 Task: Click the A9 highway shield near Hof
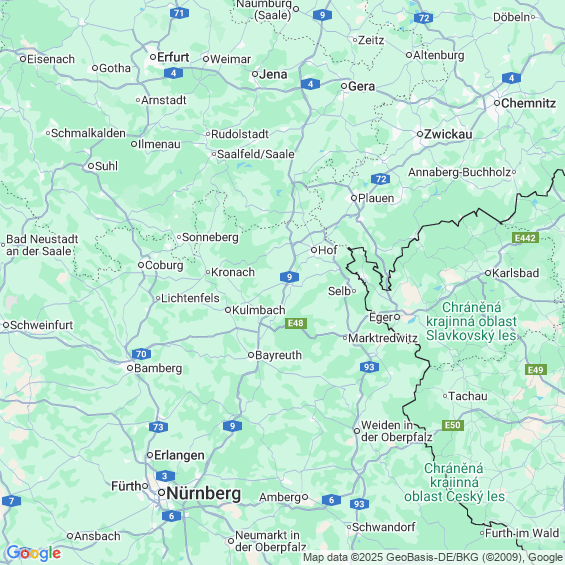(x=289, y=277)
